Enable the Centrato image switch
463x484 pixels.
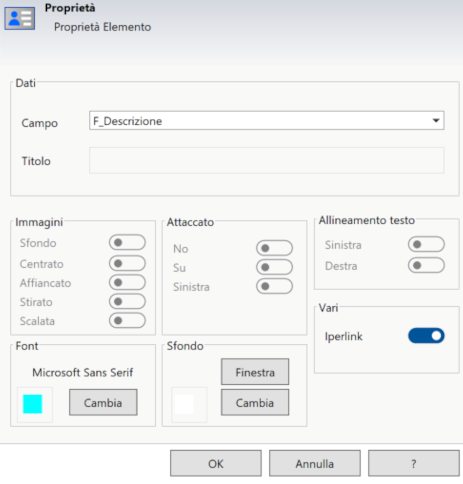click(x=127, y=263)
